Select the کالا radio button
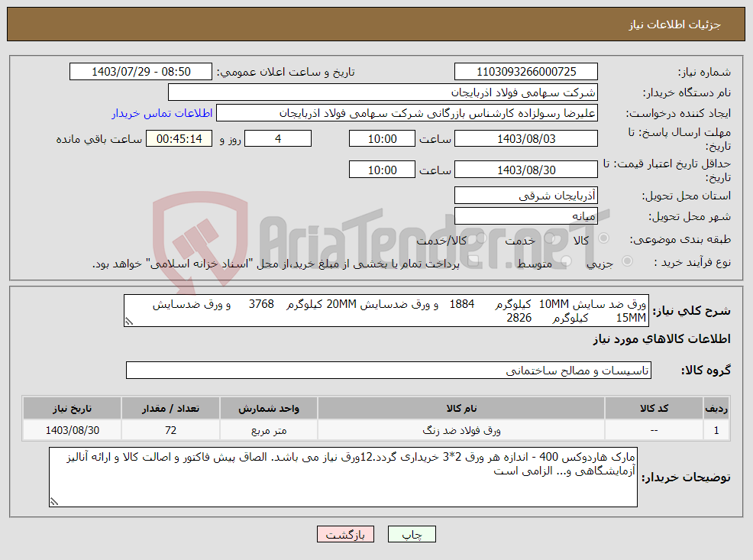The width and height of the screenshot is (753, 560). click(x=604, y=238)
